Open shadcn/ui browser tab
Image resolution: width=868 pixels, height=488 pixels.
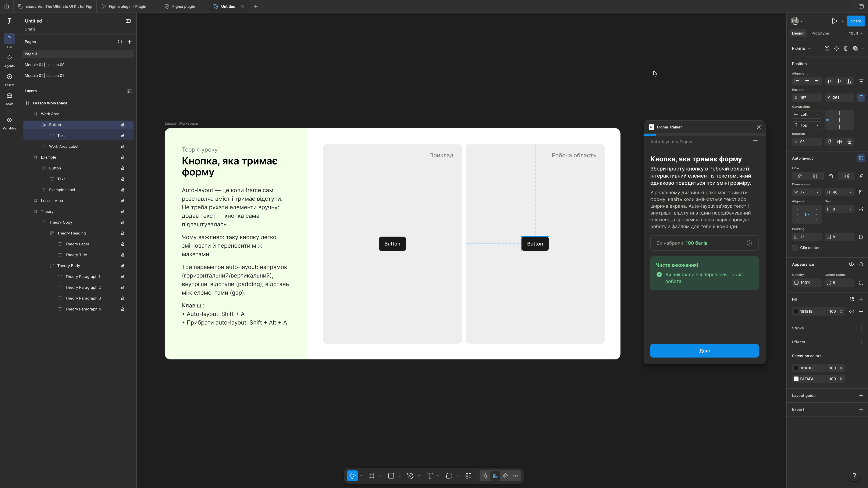tap(55, 6)
